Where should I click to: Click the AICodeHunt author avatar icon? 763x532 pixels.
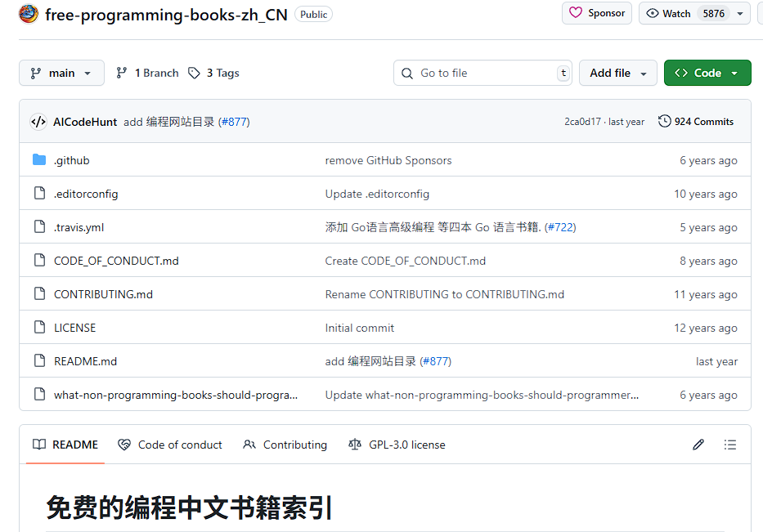click(x=38, y=122)
